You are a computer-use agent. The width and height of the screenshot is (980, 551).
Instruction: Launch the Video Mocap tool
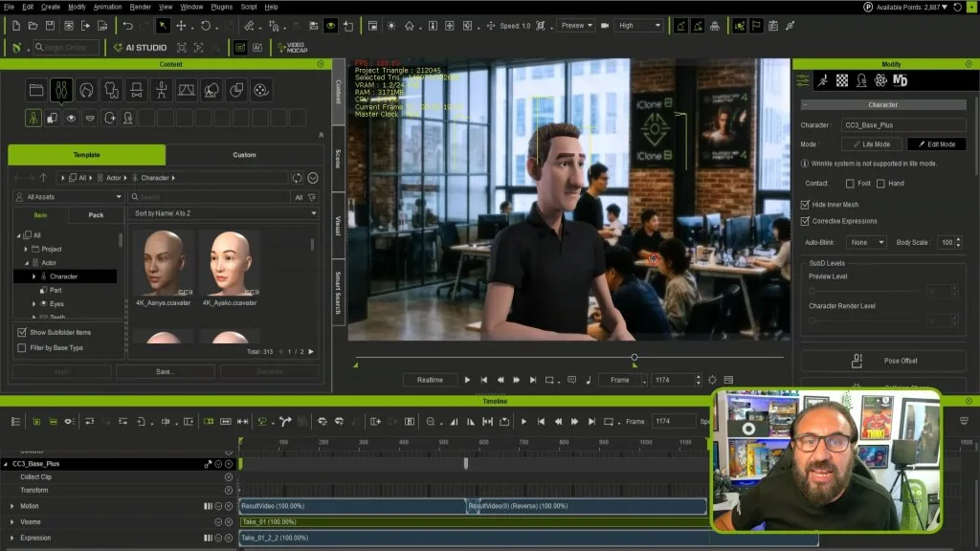click(293, 48)
